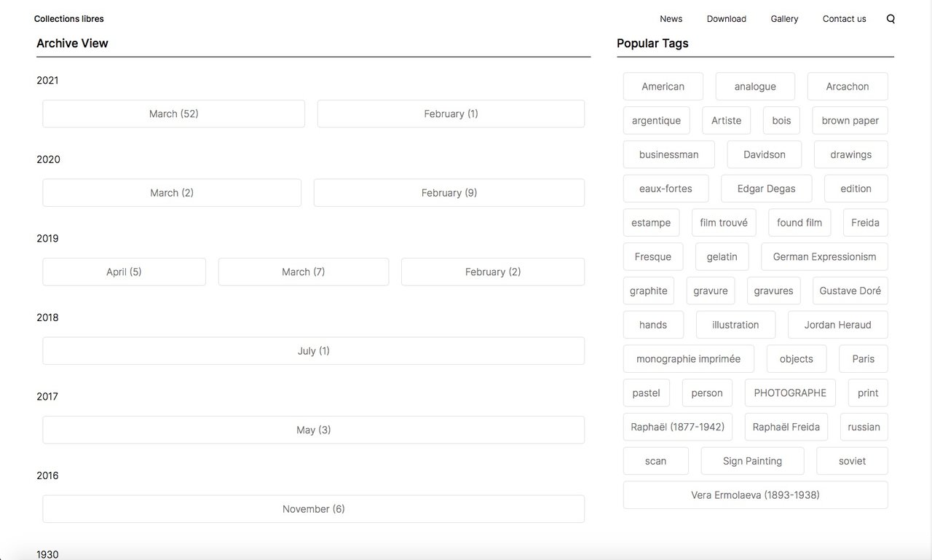
Task: Open the November (6) archive under 2016
Action: 313,508
